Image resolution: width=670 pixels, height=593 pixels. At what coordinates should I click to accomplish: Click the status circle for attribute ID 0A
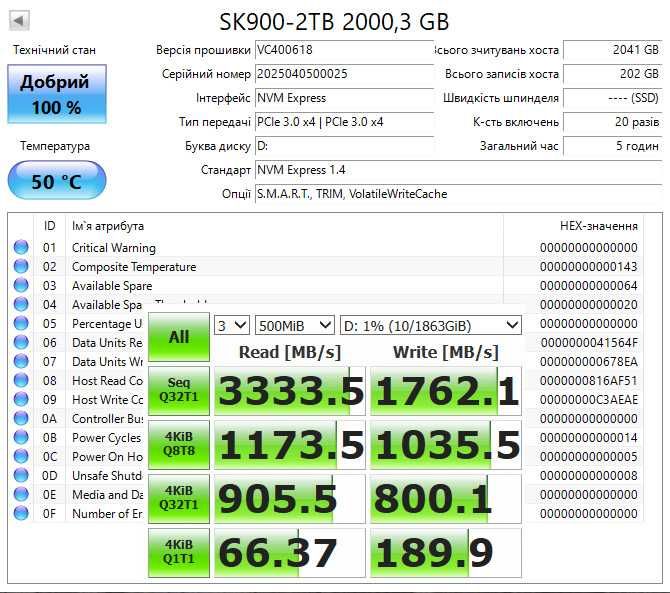click(x=21, y=418)
